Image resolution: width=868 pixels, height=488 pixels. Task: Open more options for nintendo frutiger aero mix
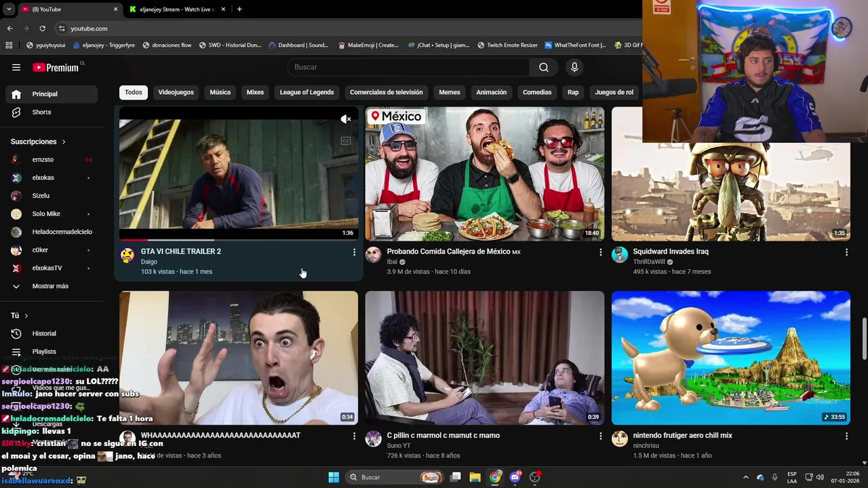[x=846, y=436]
